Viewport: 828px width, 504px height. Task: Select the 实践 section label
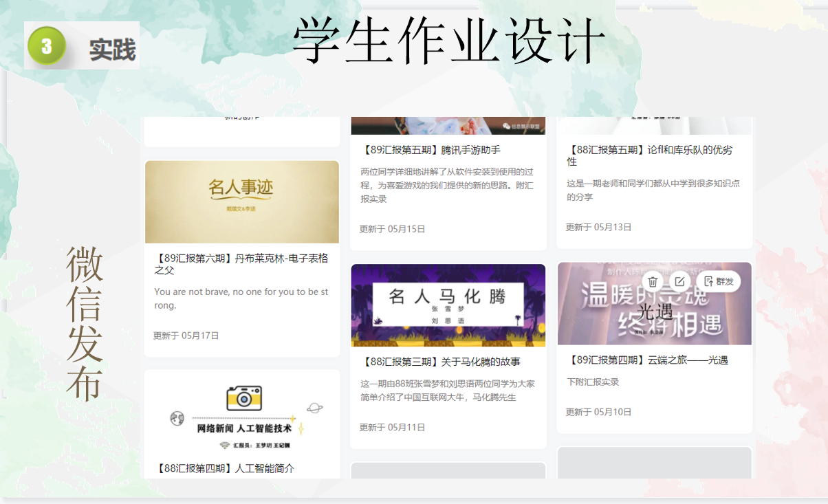[x=112, y=50]
